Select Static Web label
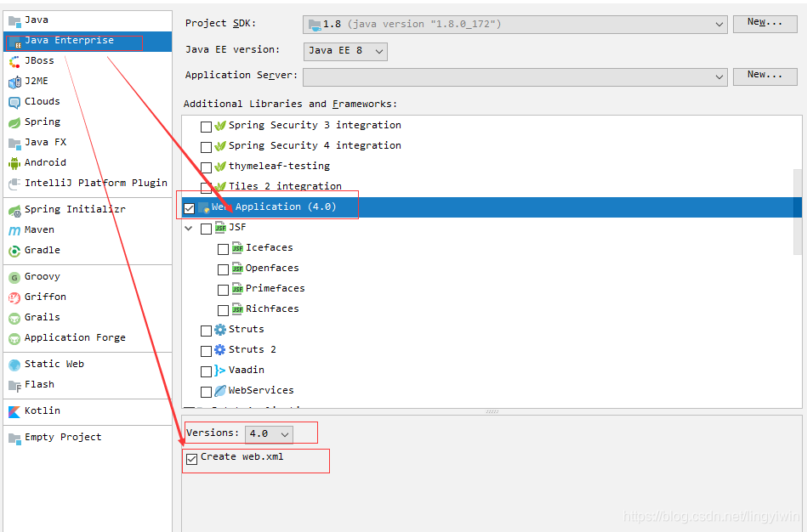 (x=54, y=365)
